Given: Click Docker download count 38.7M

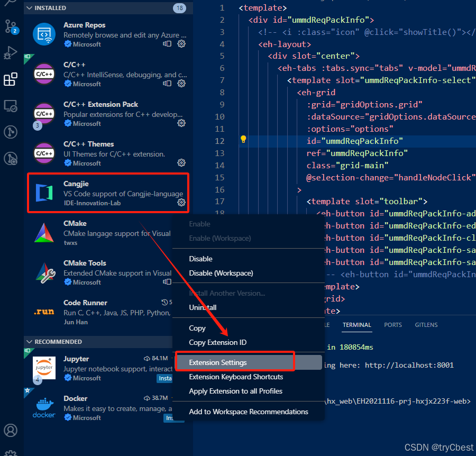Looking at the screenshot, I should coord(156,398).
